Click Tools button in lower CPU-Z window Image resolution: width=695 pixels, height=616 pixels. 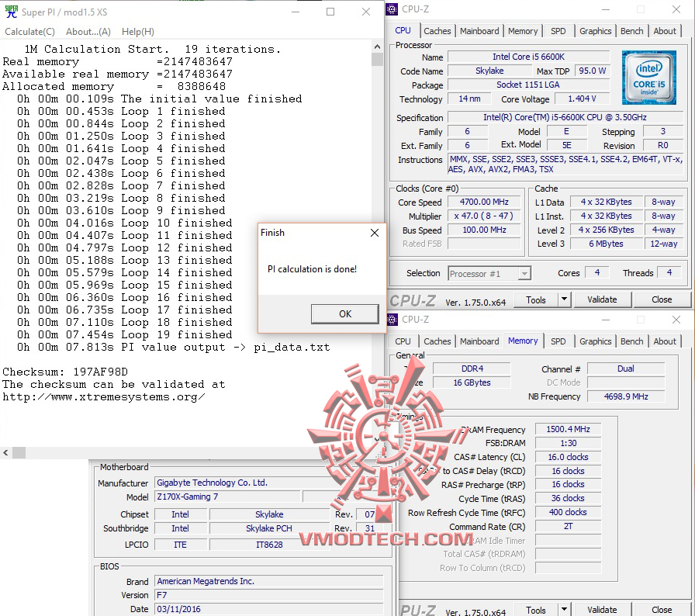(536, 610)
